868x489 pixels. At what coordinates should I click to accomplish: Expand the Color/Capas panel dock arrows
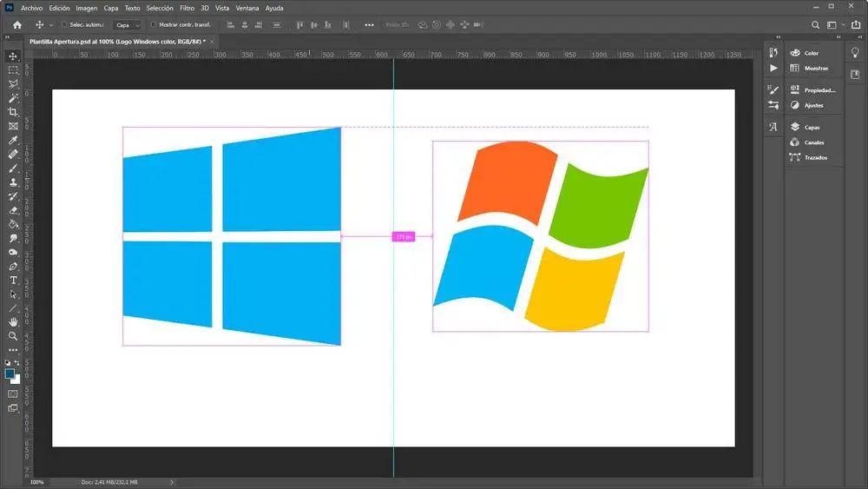[x=838, y=37]
